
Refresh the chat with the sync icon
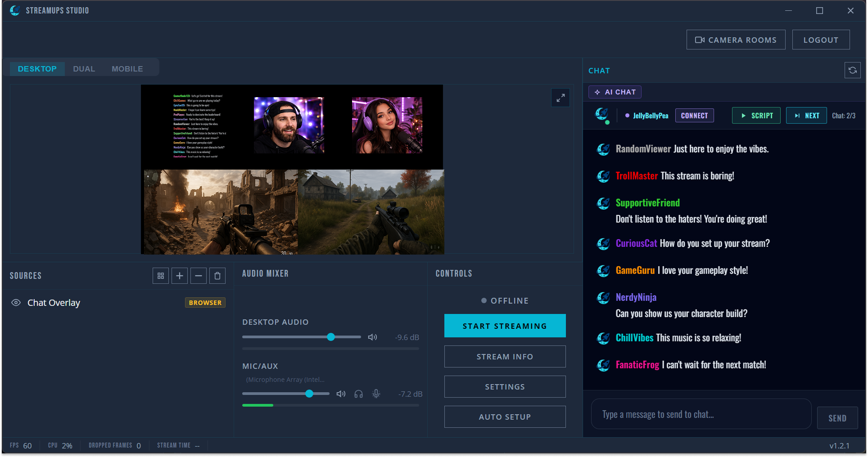click(852, 70)
